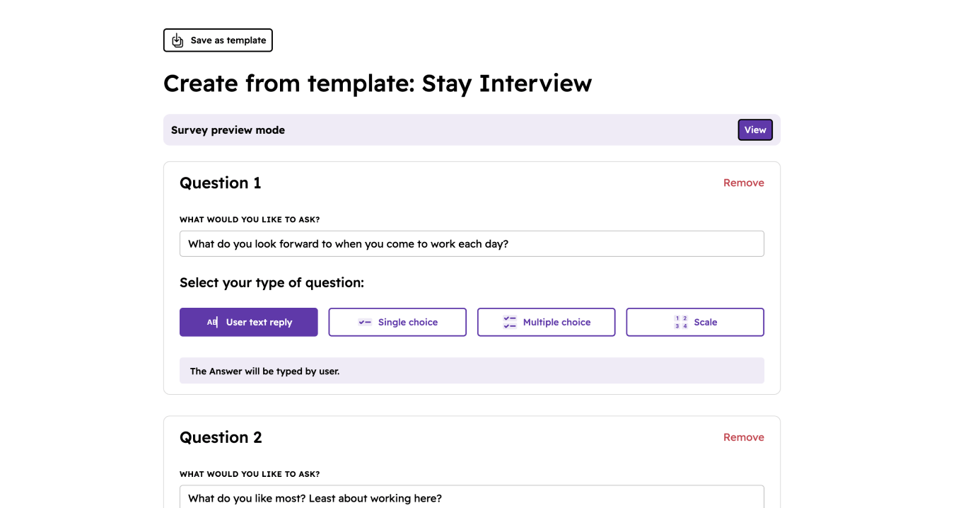Click the AB text icon on User text reply

click(212, 322)
